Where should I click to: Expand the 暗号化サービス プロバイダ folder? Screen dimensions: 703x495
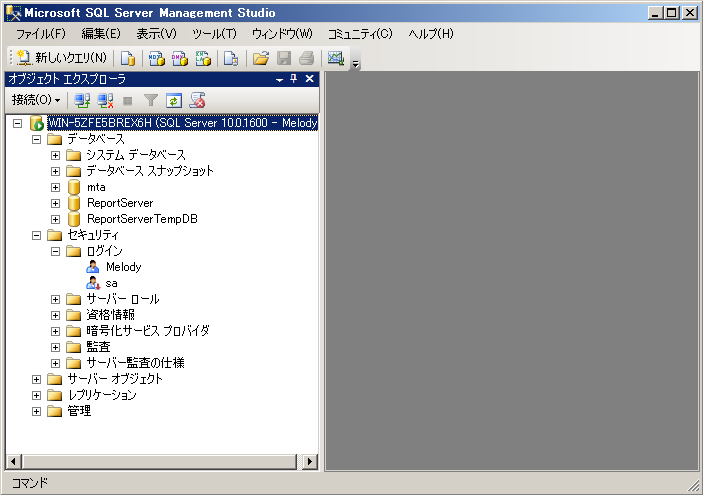click(x=55, y=331)
